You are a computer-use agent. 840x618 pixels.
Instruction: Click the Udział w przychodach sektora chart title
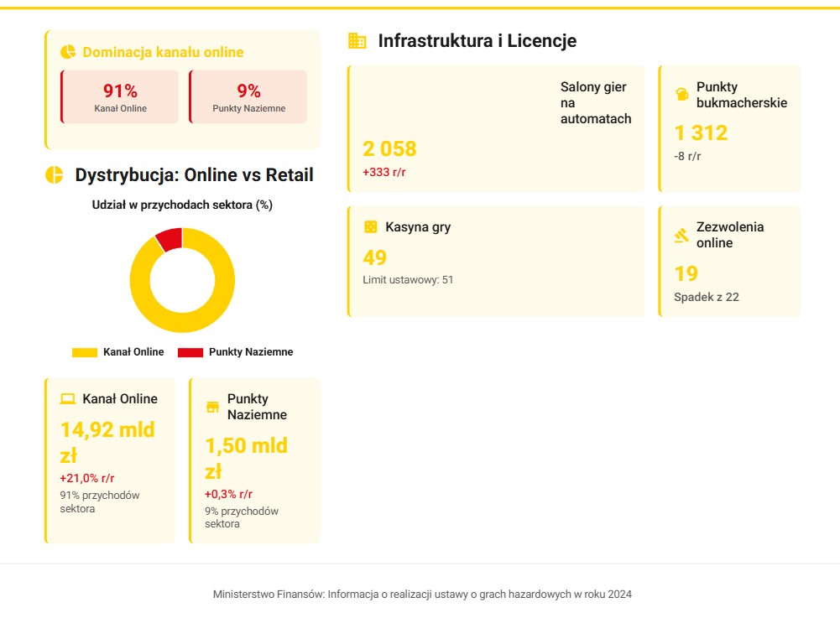click(x=182, y=205)
